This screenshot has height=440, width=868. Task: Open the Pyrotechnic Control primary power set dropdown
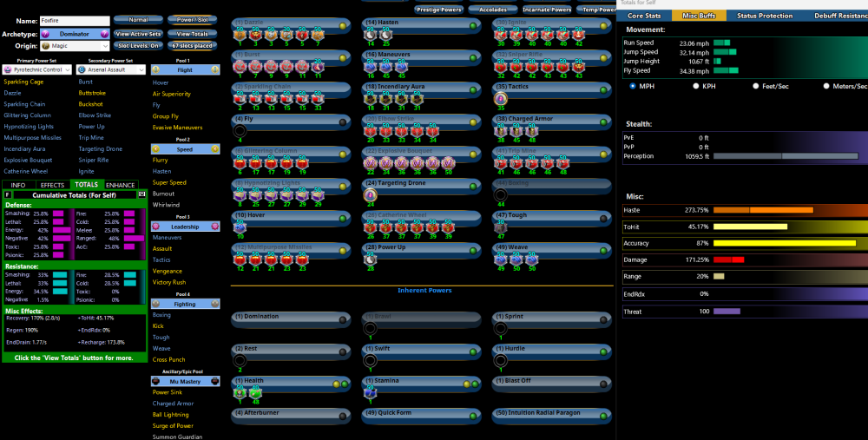[37, 69]
